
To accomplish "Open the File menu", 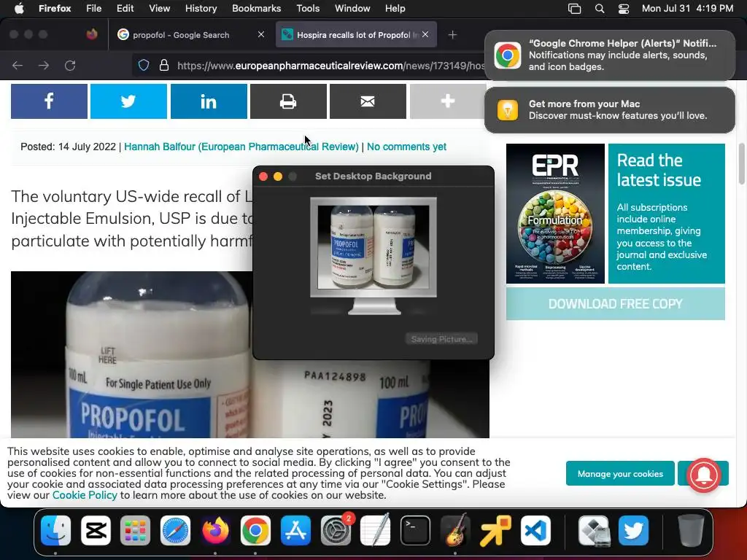I will pos(94,9).
